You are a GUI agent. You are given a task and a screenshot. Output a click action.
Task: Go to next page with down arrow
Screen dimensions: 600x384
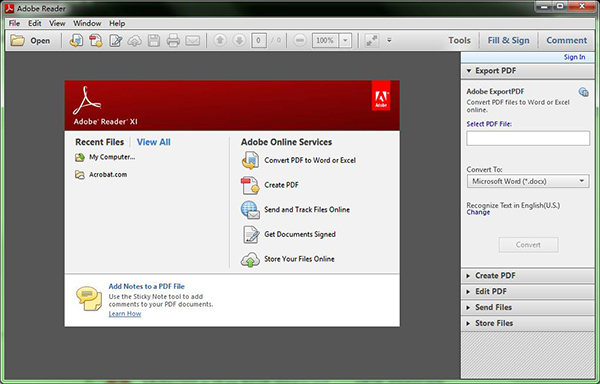coord(239,40)
